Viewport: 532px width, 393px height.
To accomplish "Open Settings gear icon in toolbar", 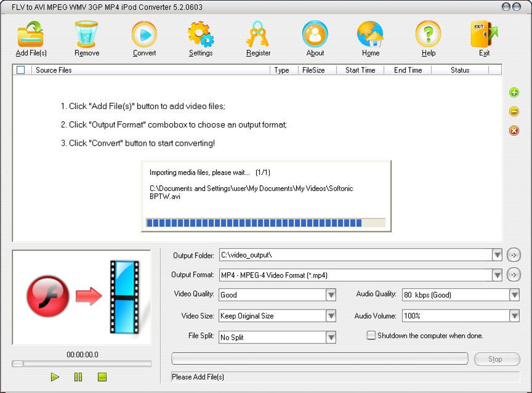I will pos(200,34).
